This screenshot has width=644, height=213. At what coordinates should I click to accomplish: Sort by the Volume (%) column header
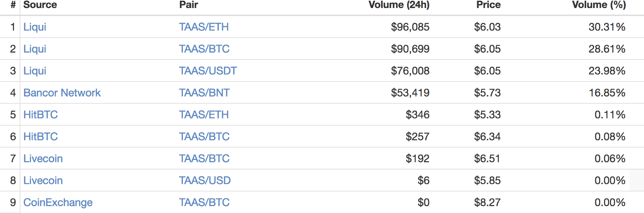599,5
